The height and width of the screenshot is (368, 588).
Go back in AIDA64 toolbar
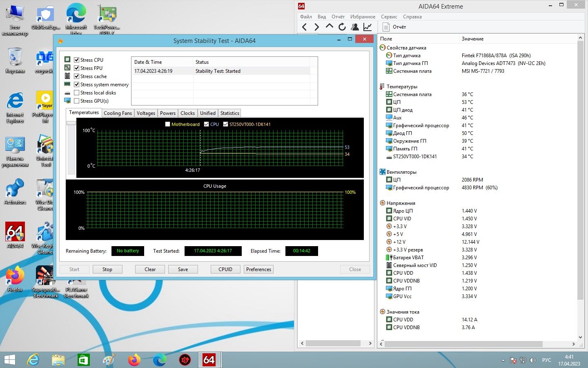(x=304, y=27)
